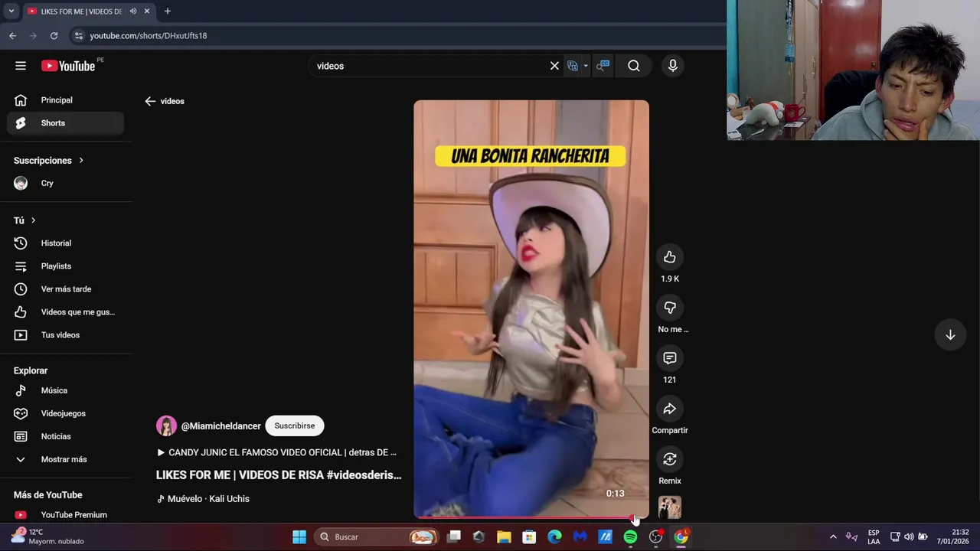Open the Muévelo · Kali Uchis sound link
The height and width of the screenshot is (551, 980).
pyautogui.click(x=203, y=499)
